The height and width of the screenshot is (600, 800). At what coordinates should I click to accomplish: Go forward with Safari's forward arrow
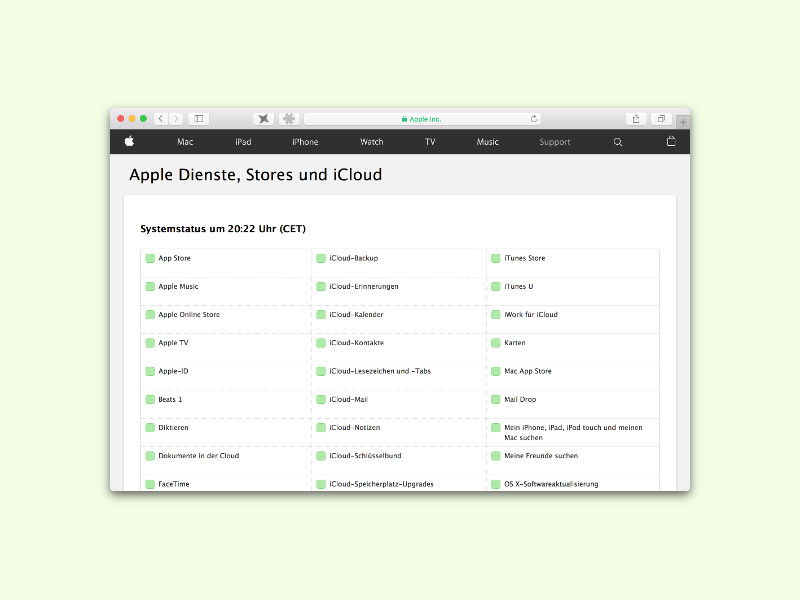click(x=176, y=119)
